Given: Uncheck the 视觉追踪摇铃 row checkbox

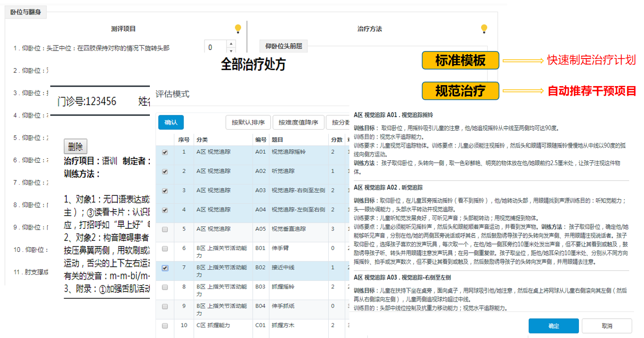Looking at the screenshot, I should point(165,153).
